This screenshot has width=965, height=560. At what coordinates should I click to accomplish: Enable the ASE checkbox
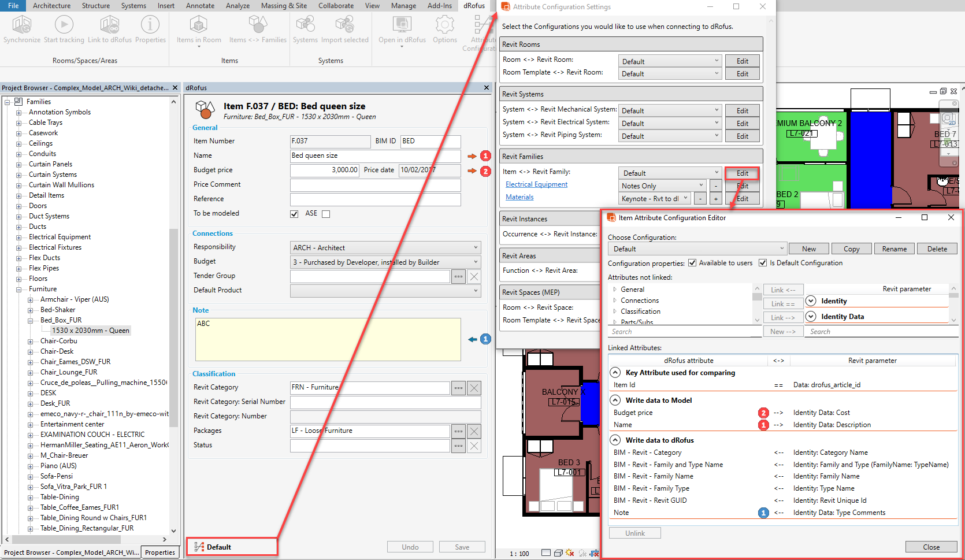click(x=326, y=214)
